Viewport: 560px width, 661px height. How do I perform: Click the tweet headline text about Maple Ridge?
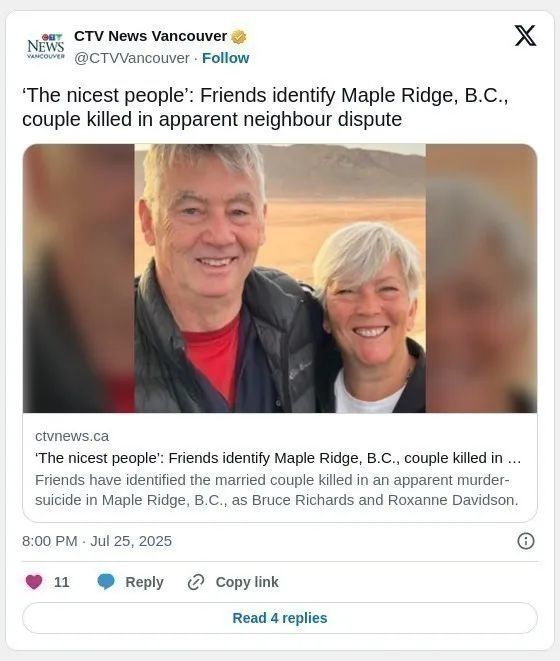click(266, 107)
